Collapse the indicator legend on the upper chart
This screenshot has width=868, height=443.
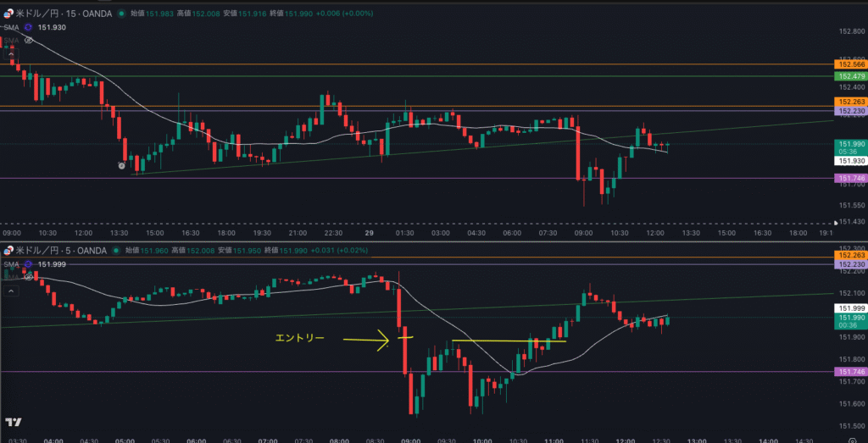11,56
